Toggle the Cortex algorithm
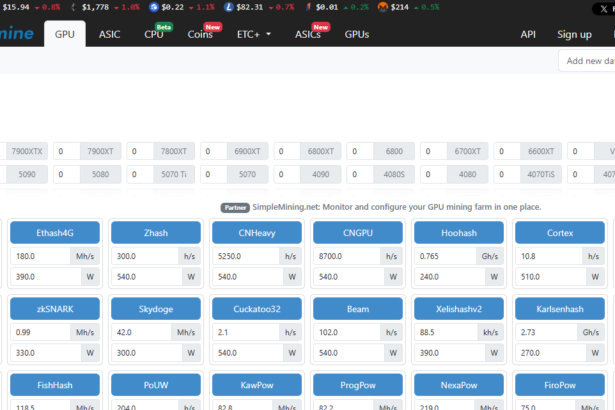 point(560,233)
